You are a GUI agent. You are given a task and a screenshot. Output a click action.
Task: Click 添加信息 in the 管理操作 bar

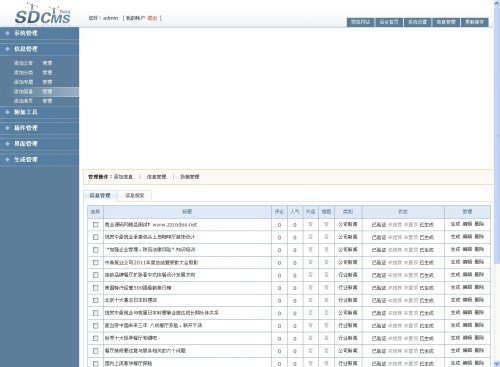point(123,177)
